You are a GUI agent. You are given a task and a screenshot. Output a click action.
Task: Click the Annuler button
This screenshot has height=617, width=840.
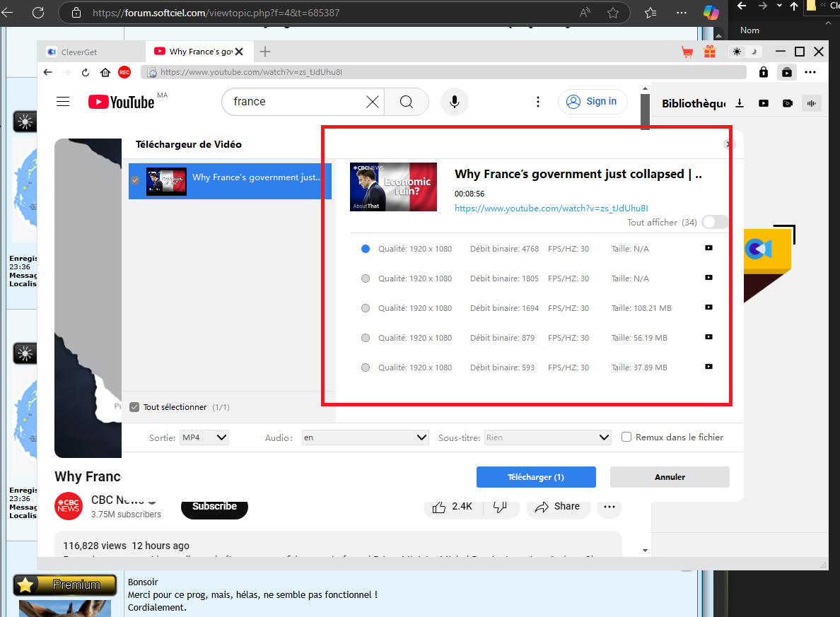[670, 476]
